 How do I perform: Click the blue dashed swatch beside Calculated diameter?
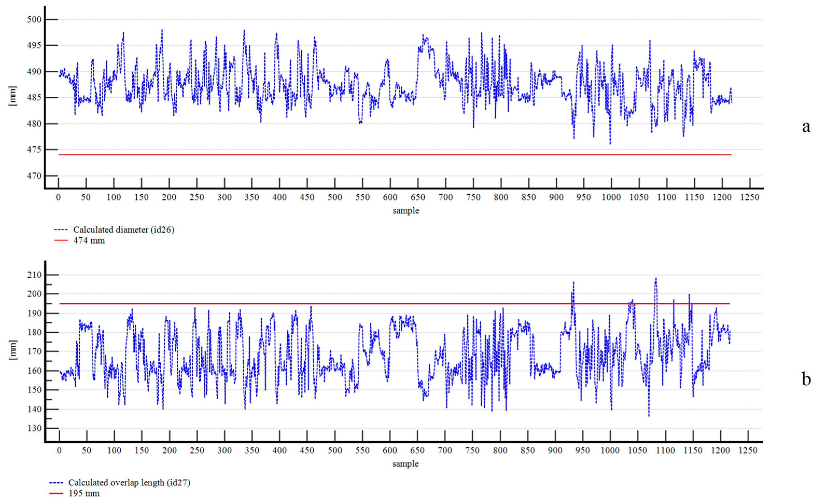[61, 230]
